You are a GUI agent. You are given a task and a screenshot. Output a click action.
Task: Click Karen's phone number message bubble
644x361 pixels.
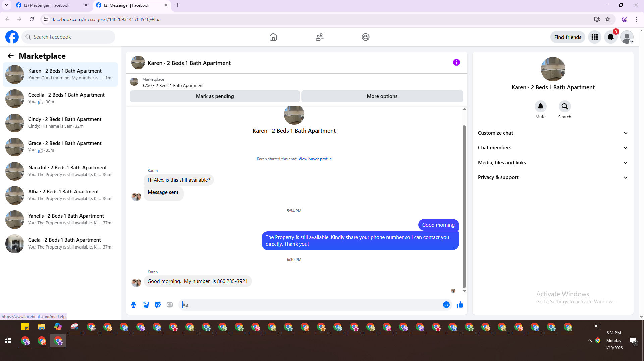click(198, 281)
